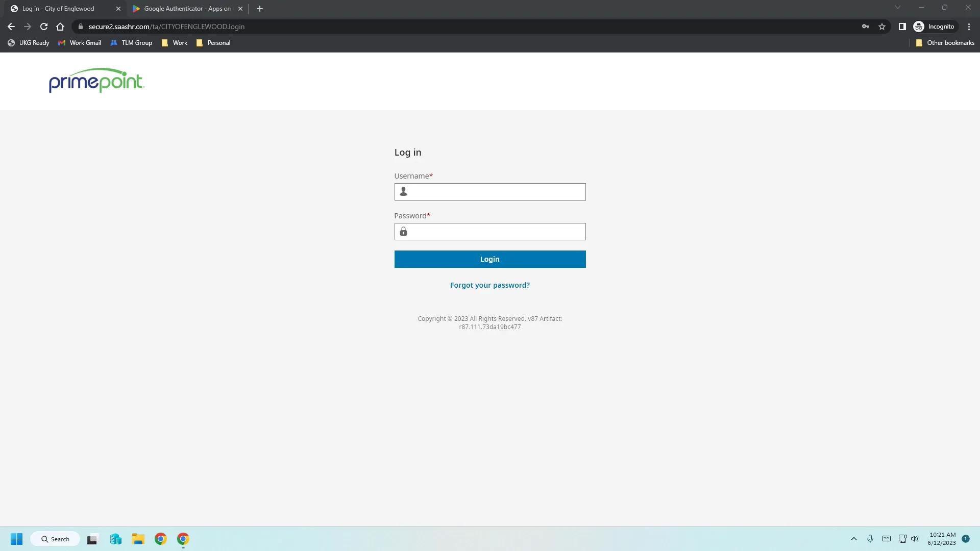Open the Windows Start menu
The image size is (980, 551).
click(x=17, y=539)
